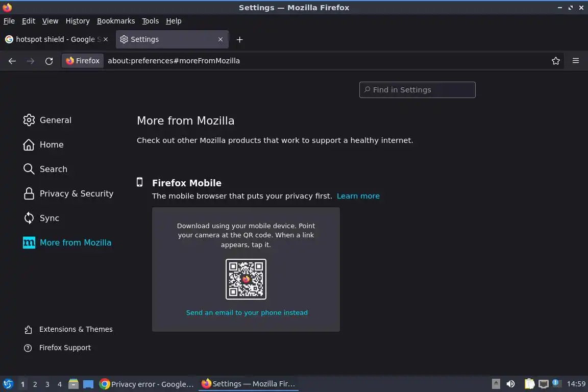The width and height of the screenshot is (588, 392).
Task: Switch to hotspot shield Google tab
Action: (x=56, y=39)
